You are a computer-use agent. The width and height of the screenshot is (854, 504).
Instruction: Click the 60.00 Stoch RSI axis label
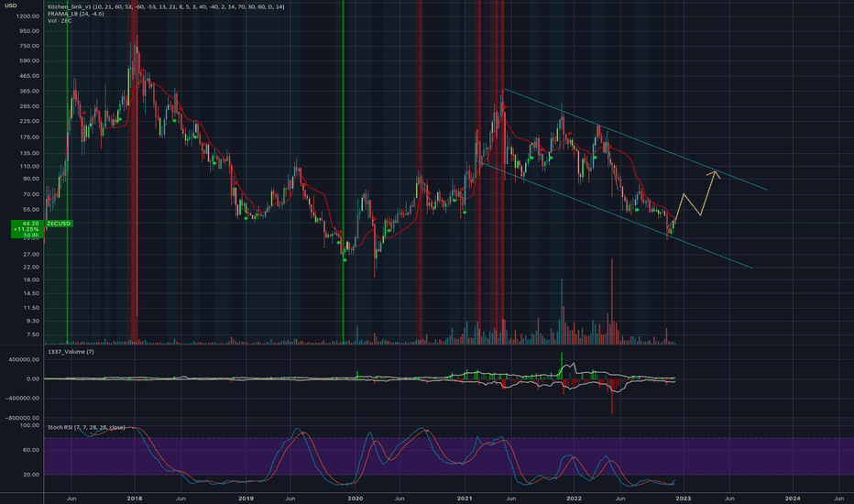pos(31,450)
